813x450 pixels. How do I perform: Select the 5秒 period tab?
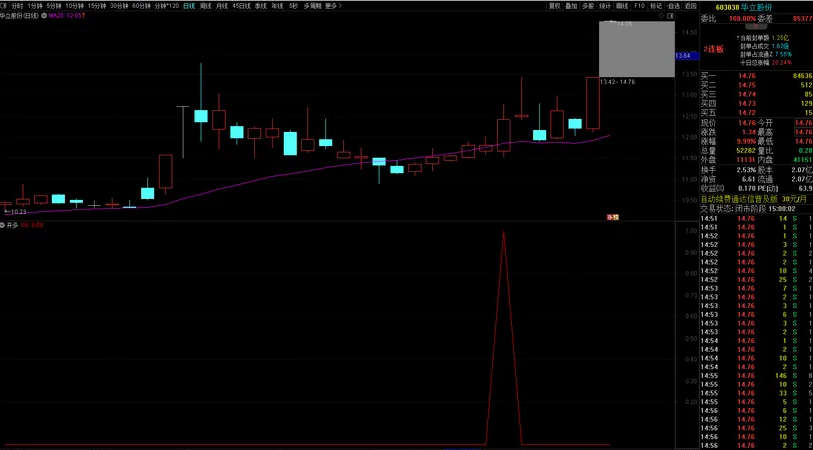[x=293, y=6]
